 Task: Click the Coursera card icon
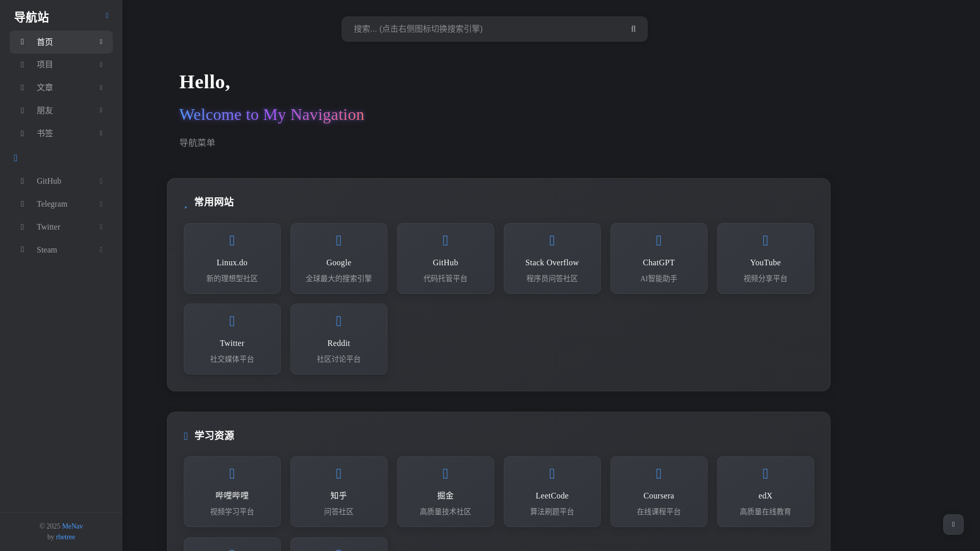(659, 473)
